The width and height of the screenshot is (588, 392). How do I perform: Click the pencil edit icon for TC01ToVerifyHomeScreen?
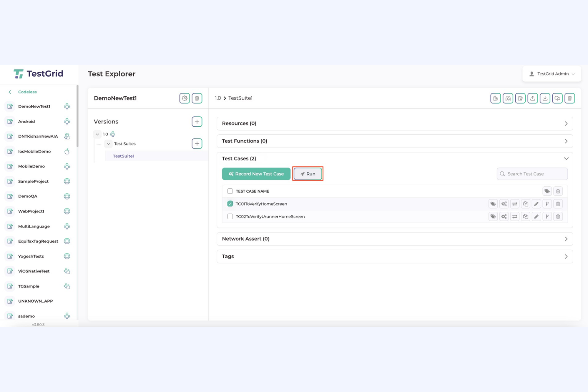tap(536, 203)
